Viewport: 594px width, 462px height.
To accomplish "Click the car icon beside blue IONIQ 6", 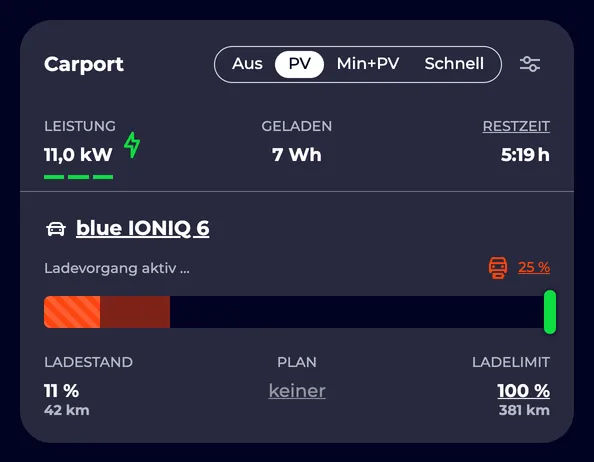I will pyautogui.click(x=56, y=229).
